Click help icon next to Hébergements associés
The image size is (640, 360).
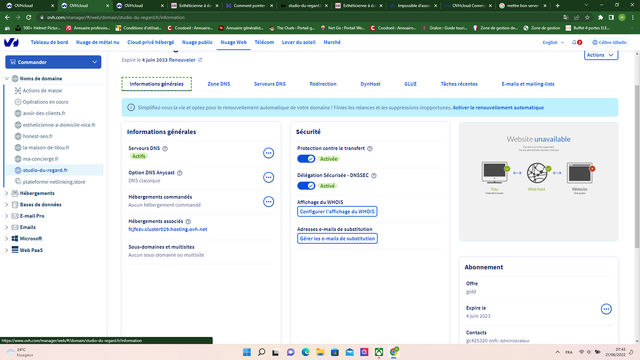click(188, 222)
